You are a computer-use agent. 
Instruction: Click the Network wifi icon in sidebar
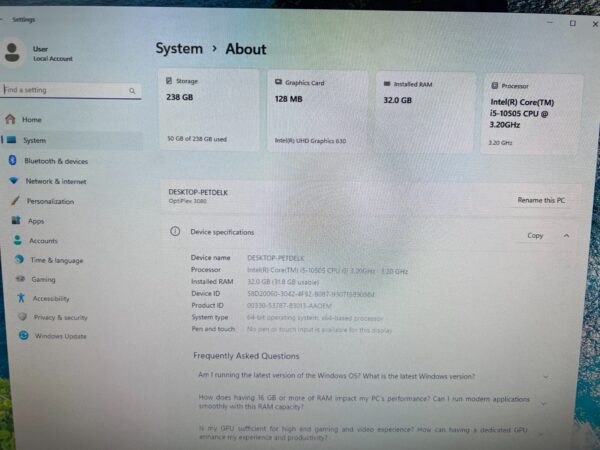14,180
